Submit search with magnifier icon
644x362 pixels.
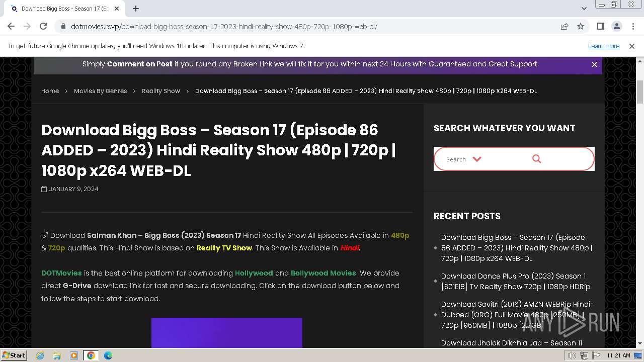537,159
